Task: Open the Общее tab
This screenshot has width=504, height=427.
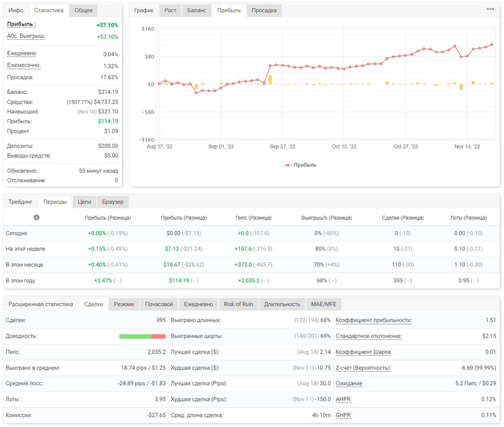Action: point(83,10)
